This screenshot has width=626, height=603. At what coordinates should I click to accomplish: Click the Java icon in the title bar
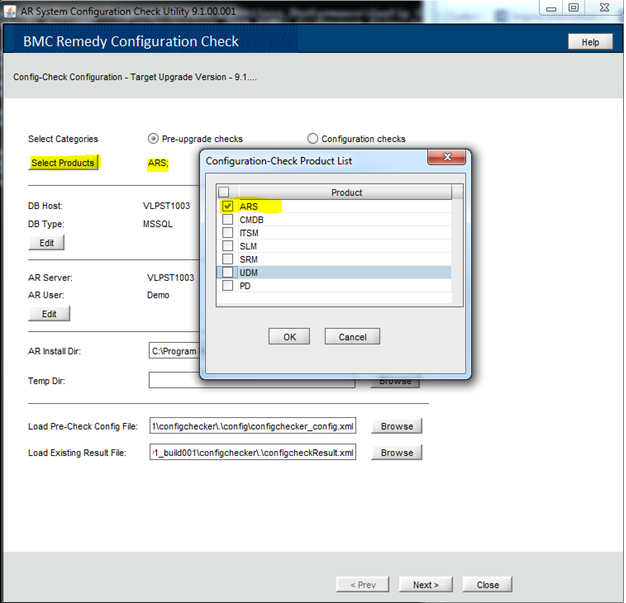coord(10,11)
